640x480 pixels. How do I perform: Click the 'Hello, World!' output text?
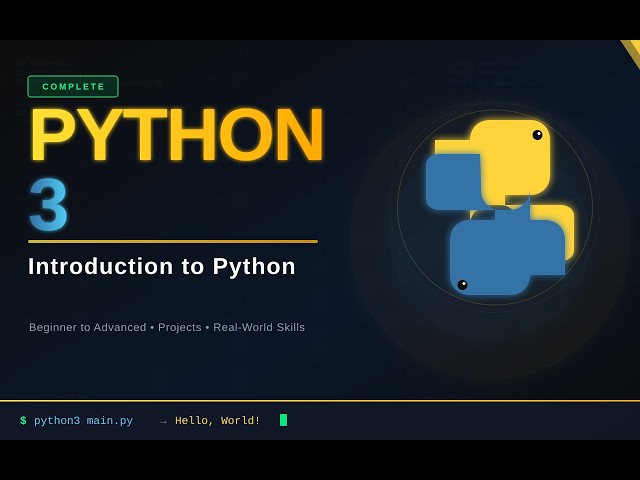click(x=218, y=420)
